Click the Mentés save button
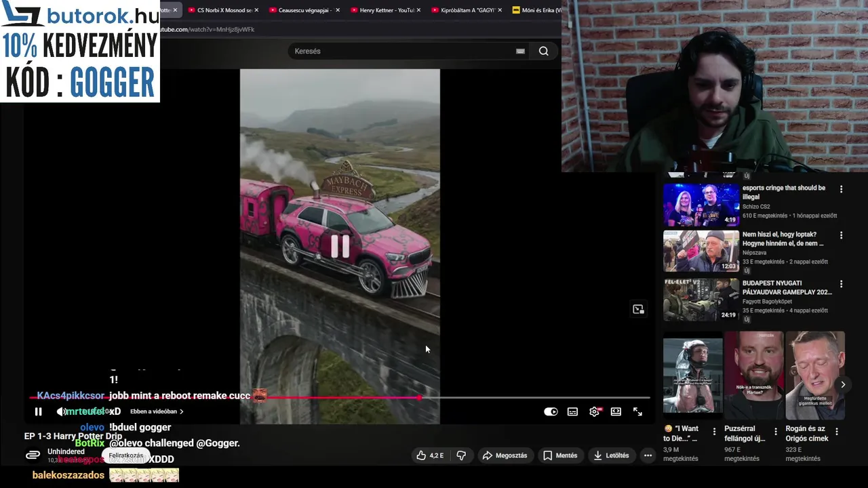This screenshot has width=868, height=488. (560, 455)
